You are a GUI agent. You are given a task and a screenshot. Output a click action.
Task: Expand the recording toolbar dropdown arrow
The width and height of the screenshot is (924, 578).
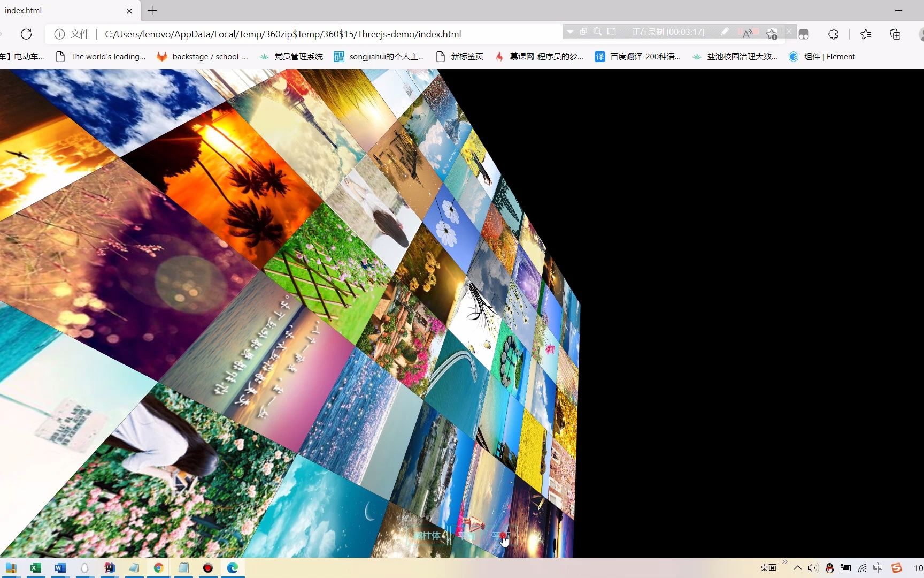[x=571, y=32]
